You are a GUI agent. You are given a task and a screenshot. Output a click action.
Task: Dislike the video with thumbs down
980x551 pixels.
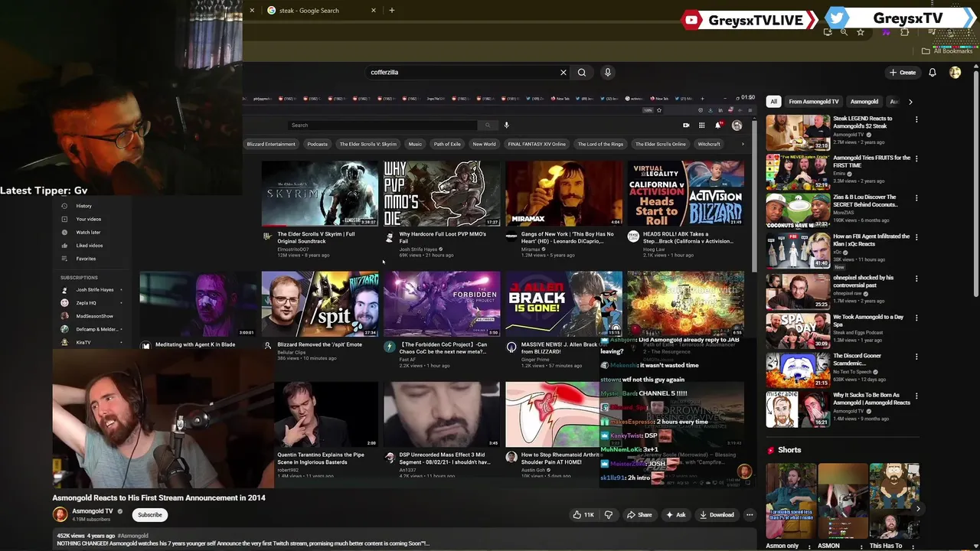[609, 515]
